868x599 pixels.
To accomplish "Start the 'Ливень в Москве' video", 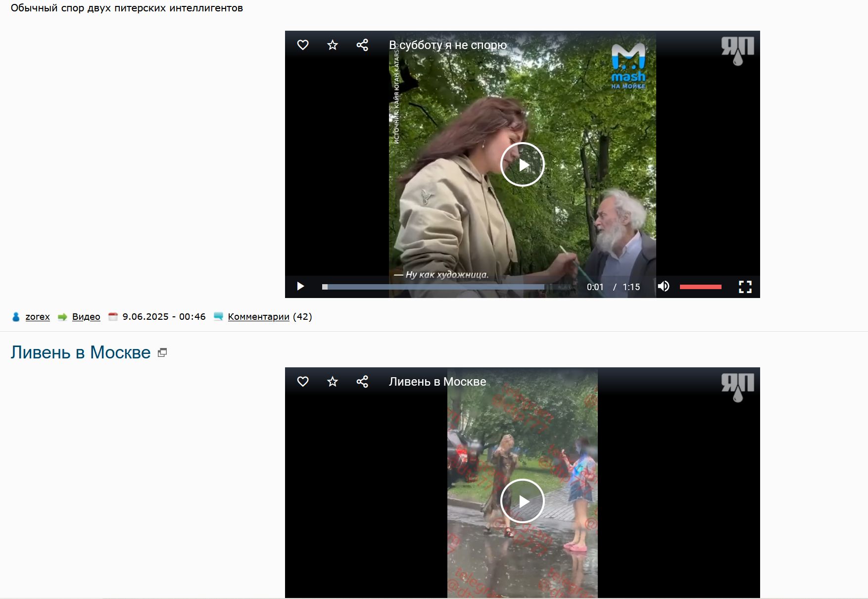I will click(x=523, y=501).
